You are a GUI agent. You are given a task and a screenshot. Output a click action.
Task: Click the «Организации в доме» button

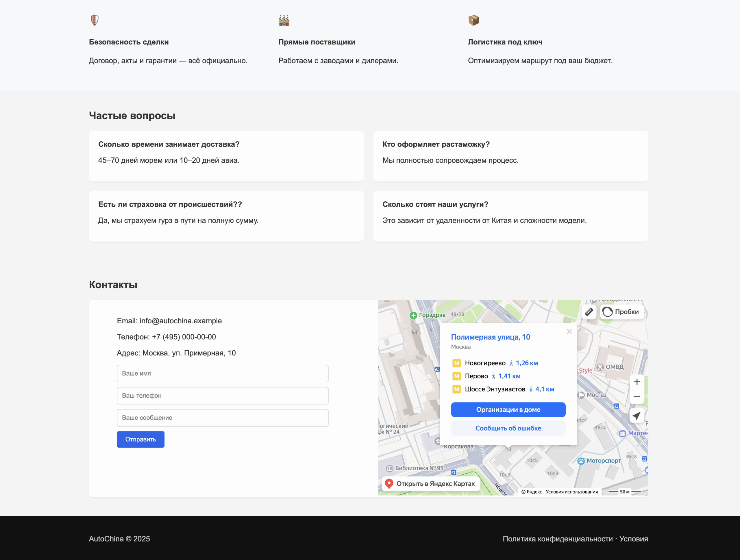[x=508, y=409]
